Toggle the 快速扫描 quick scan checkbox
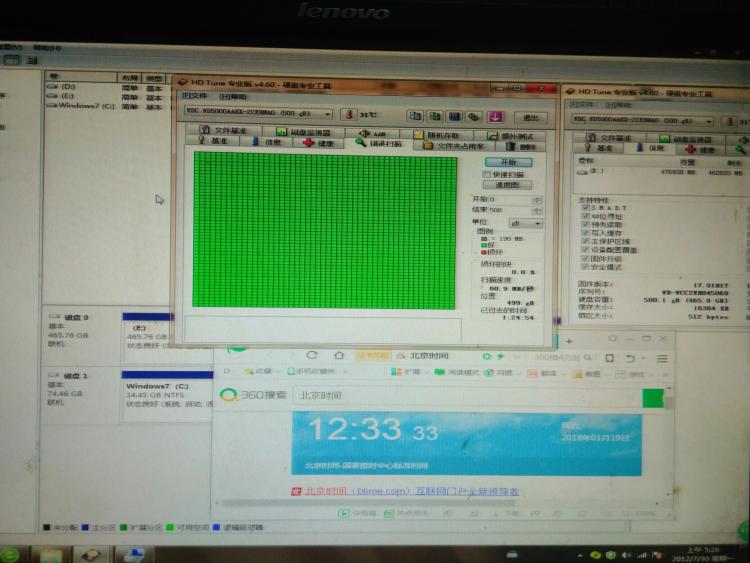Screen dimensions: 750x563 487,174
